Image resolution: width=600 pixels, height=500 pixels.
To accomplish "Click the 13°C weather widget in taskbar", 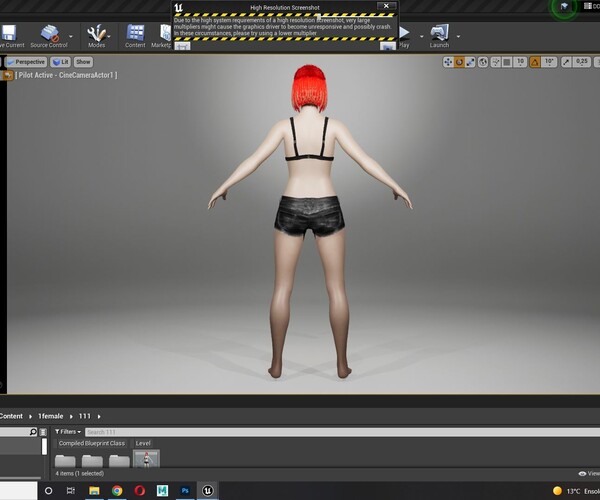I will click(x=576, y=491).
